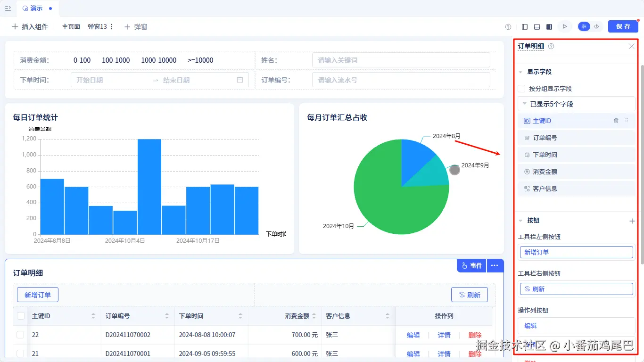Click the sidebar collapse icon at top-left

pos(8,8)
